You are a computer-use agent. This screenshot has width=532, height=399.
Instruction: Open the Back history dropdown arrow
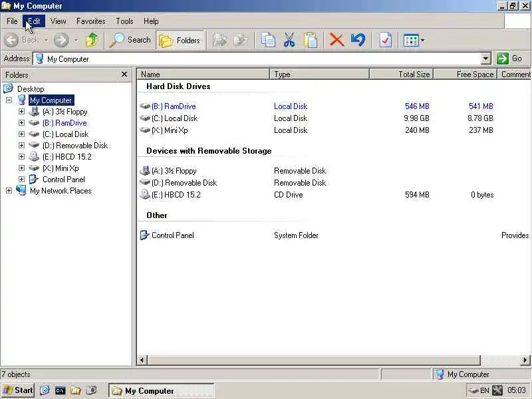pyautogui.click(x=45, y=40)
